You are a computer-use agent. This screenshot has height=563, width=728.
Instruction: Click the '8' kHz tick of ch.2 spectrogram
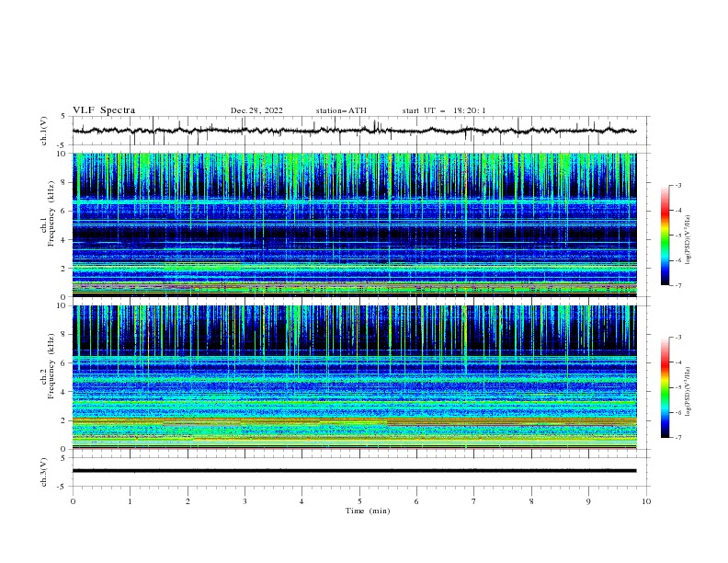[63, 335]
